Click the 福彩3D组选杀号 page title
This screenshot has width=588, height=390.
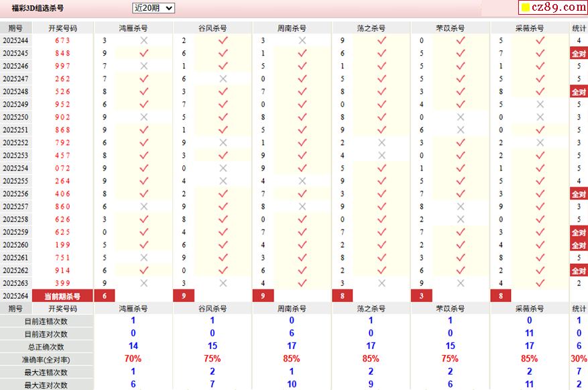38,8
